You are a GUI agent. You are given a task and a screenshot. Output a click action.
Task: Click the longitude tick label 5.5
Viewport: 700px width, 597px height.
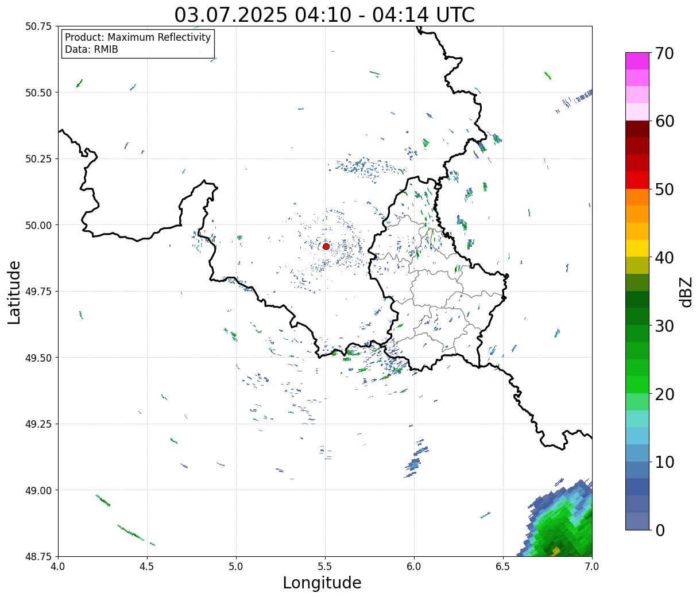click(325, 566)
